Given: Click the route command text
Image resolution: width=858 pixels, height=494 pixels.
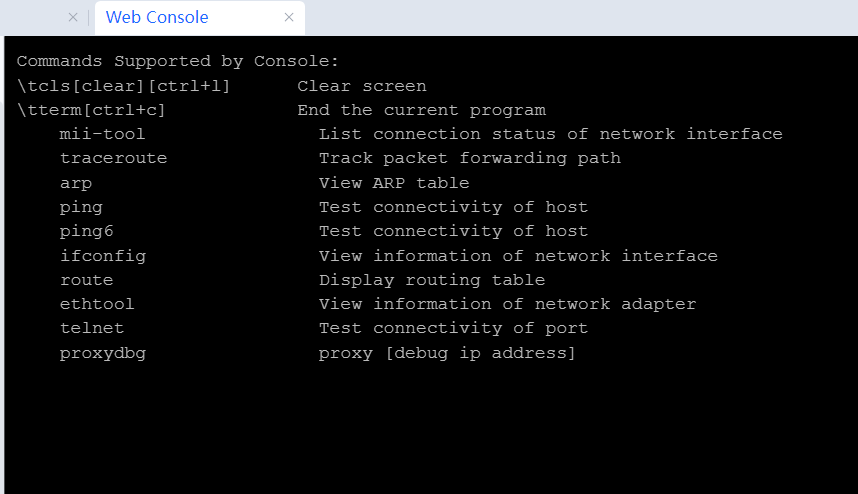Looking at the screenshot, I should pos(86,280).
